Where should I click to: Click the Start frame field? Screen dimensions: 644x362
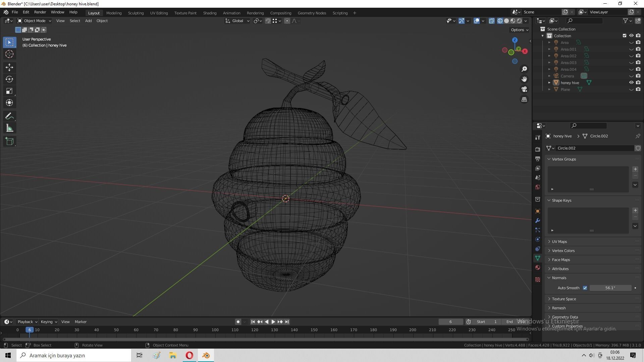pos(486,322)
